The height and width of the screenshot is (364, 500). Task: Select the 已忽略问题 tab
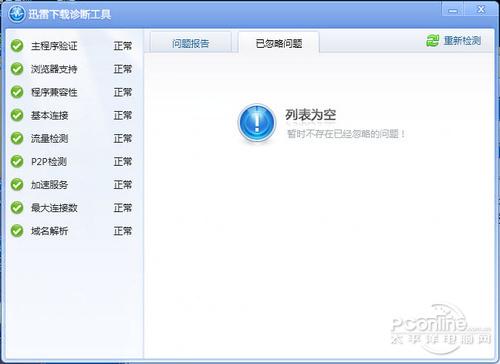[279, 43]
